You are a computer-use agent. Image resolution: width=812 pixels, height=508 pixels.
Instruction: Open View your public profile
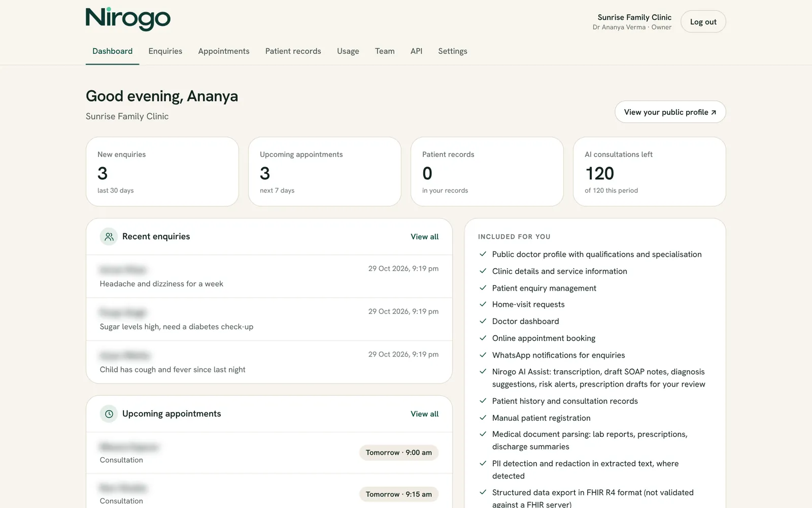click(x=670, y=112)
